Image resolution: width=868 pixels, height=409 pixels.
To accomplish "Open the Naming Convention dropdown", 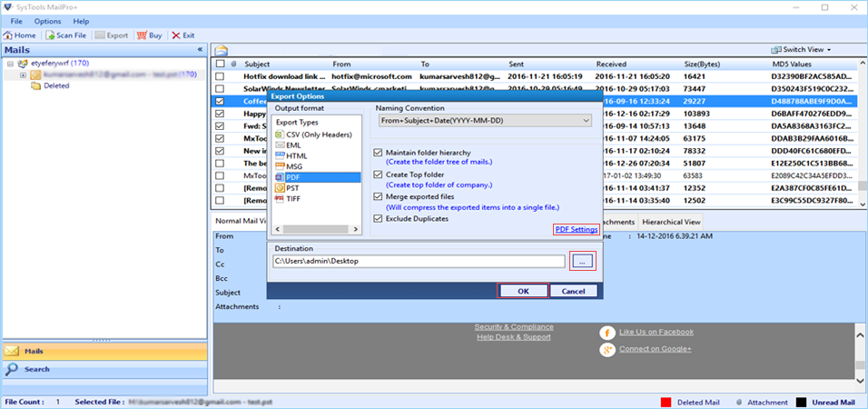I will 485,120.
